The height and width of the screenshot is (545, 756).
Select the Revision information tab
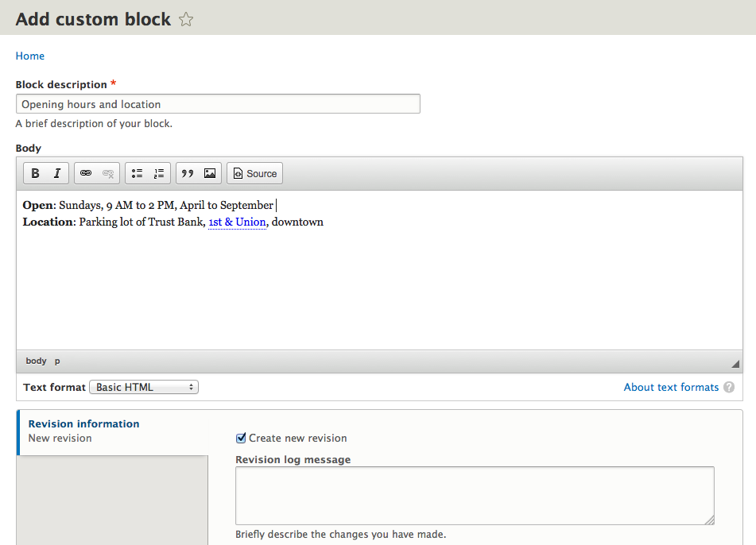click(x=83, y=423)
